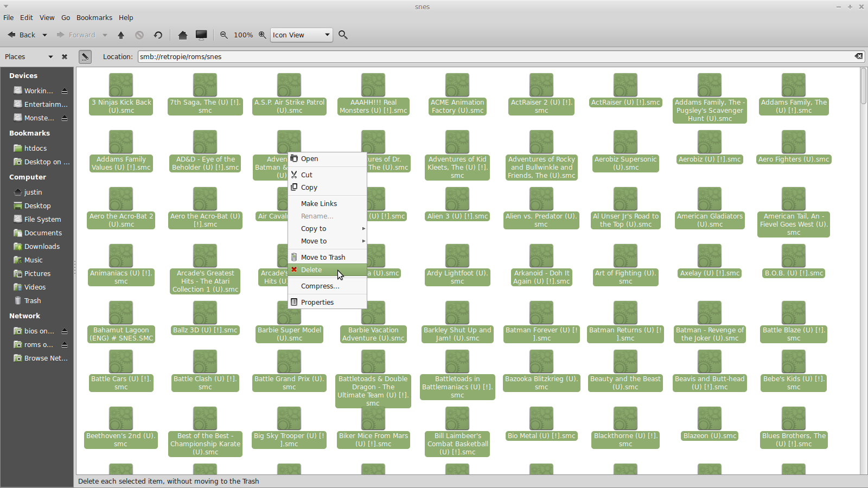The width and height of the screenshot is (868, 488).
Task: Open file search magnifier icon
Action: pos(343,35)
